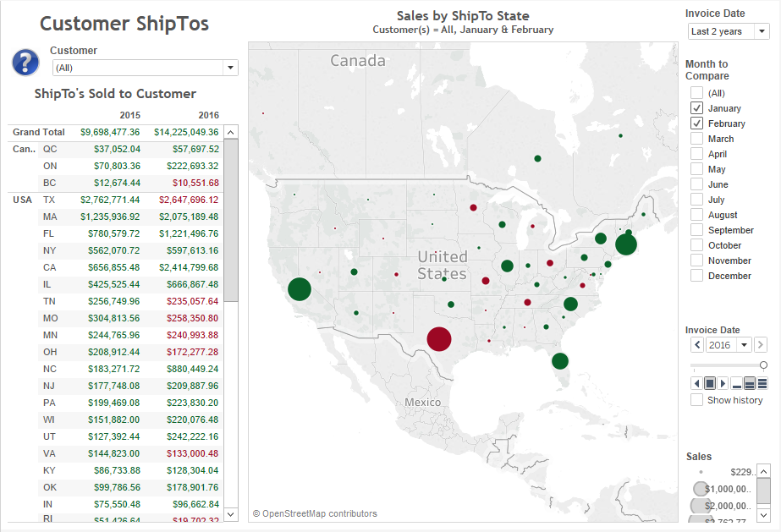Check the March checkbox
781x532 pixels.
[x=697, y=139]
